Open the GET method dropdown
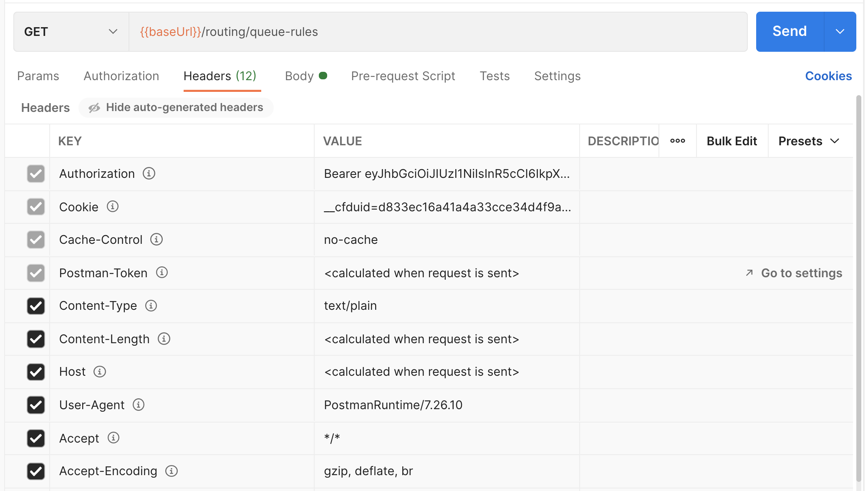Screen dimensions: 868x491 tap(71, 32)
